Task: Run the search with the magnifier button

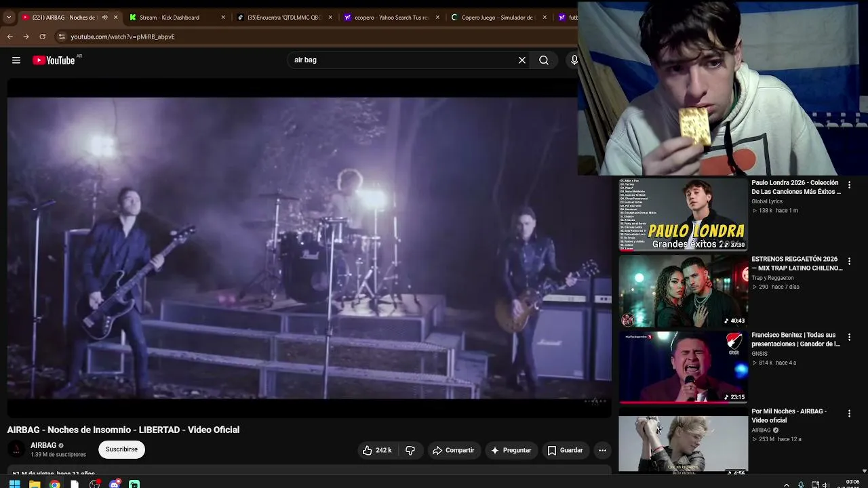Action: click(544, 60)
